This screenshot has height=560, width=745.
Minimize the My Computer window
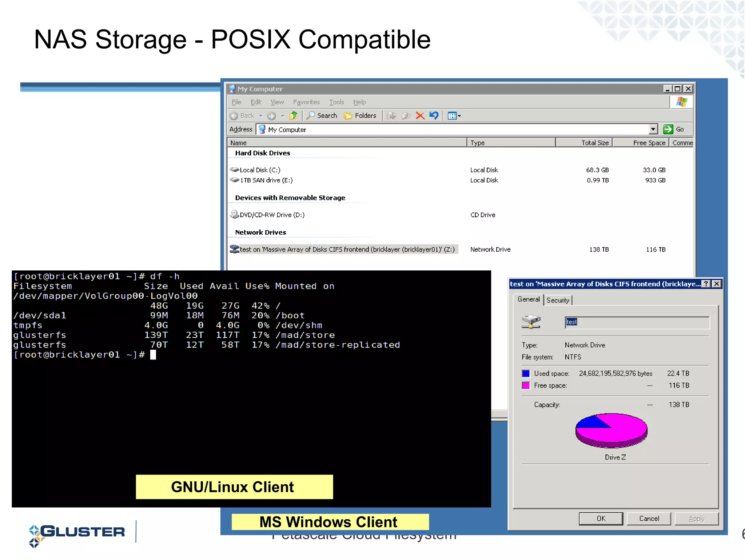(x=668, y=89)
